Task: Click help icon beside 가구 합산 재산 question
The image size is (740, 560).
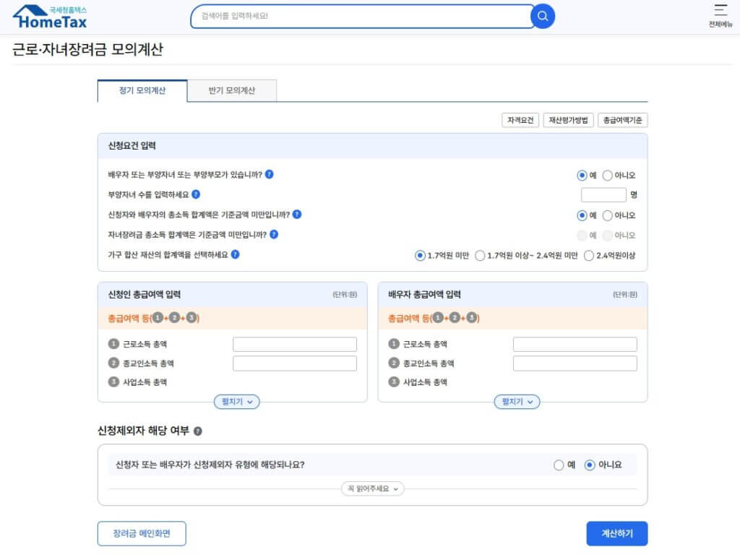Action: [x=235, y=254]
